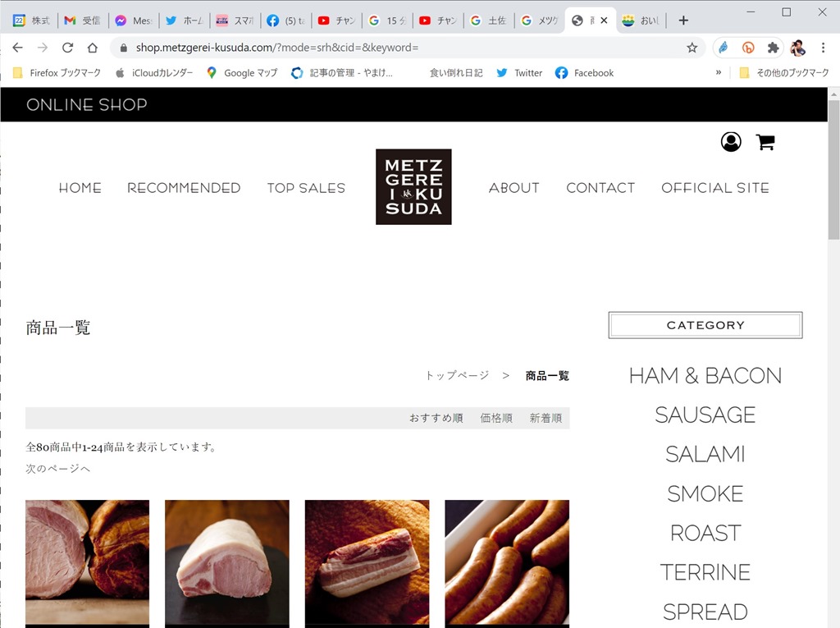840x628 pixels.
Task: Go to next page via 次のページへ
Action: click(58, 469)
